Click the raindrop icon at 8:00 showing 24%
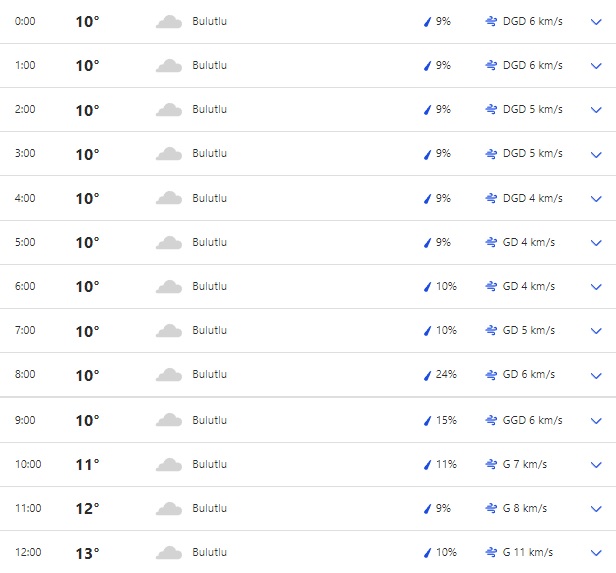 click(x=427, y=375)
